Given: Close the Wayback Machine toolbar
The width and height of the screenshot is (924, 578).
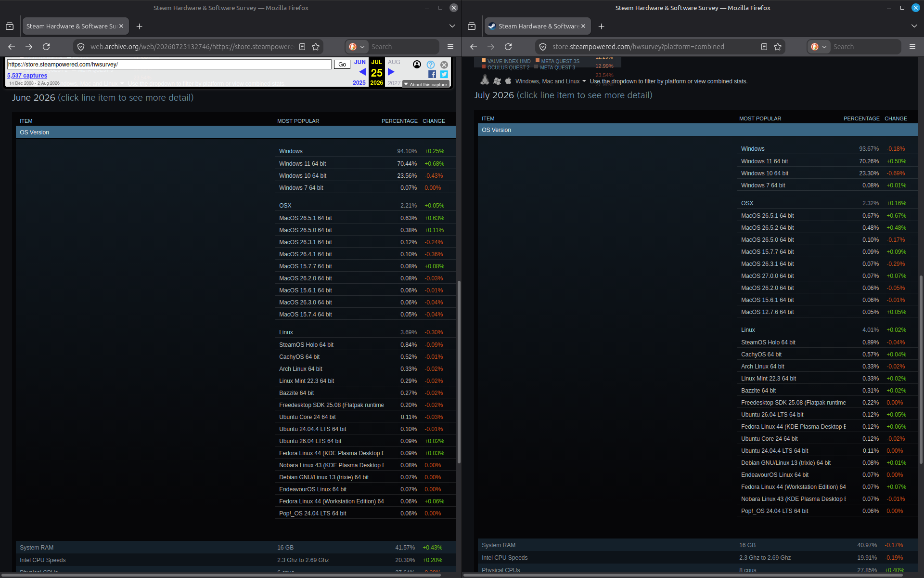Looking at the screenshot, I should point(444,65).
